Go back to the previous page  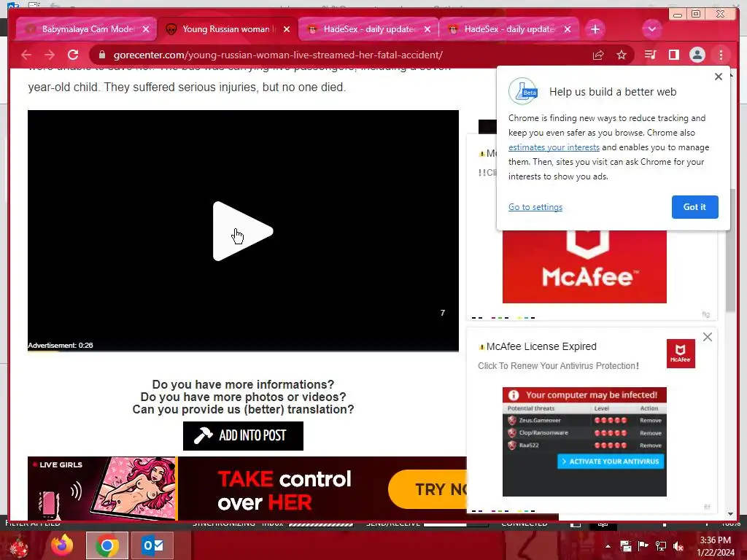pos(26,55)
